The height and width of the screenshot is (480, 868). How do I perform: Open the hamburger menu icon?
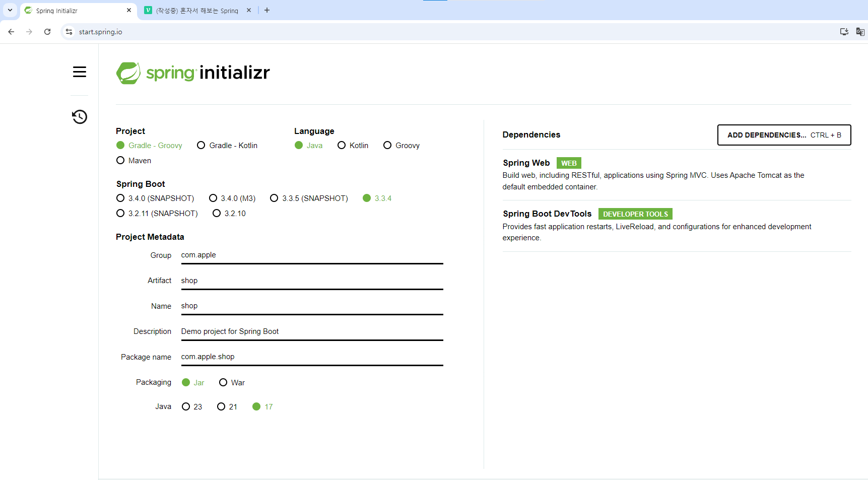pos(80,72)
